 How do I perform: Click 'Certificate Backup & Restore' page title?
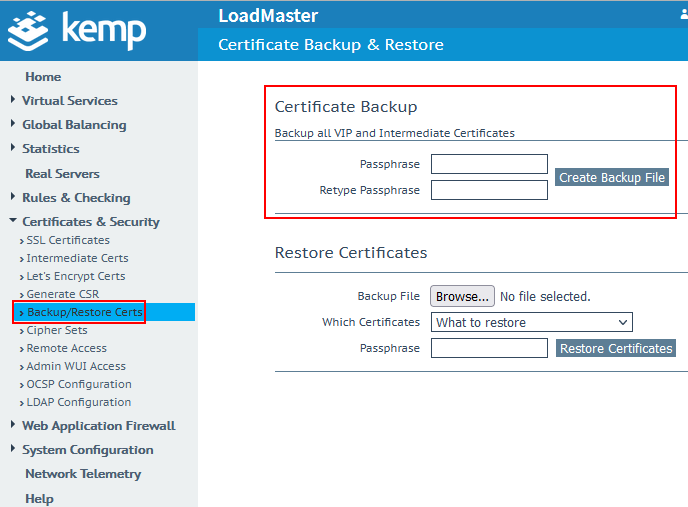click(331, 45)
